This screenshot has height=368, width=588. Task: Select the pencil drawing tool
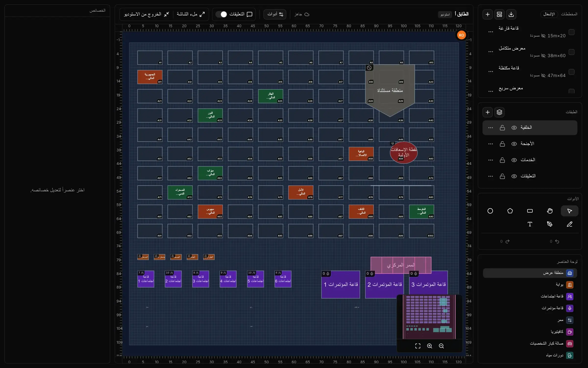pyautogui.click(x=570, y=224)
